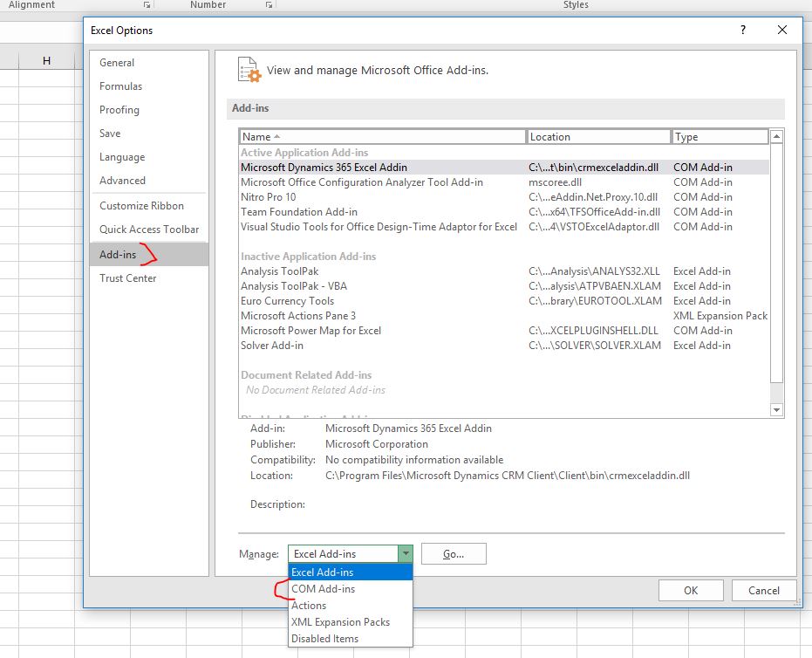Expand the Alignment group dialog launcher
812x658 pixels.
tap(147, 5)
